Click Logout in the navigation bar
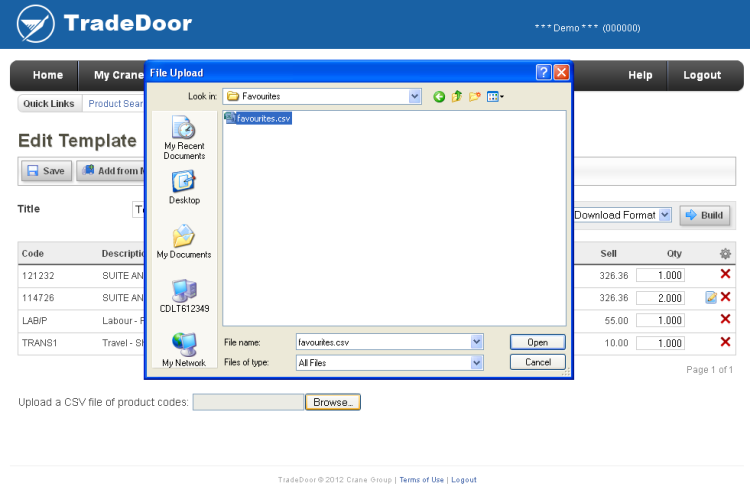The width and height of the screenshot is (750, 493). [702, 76]
